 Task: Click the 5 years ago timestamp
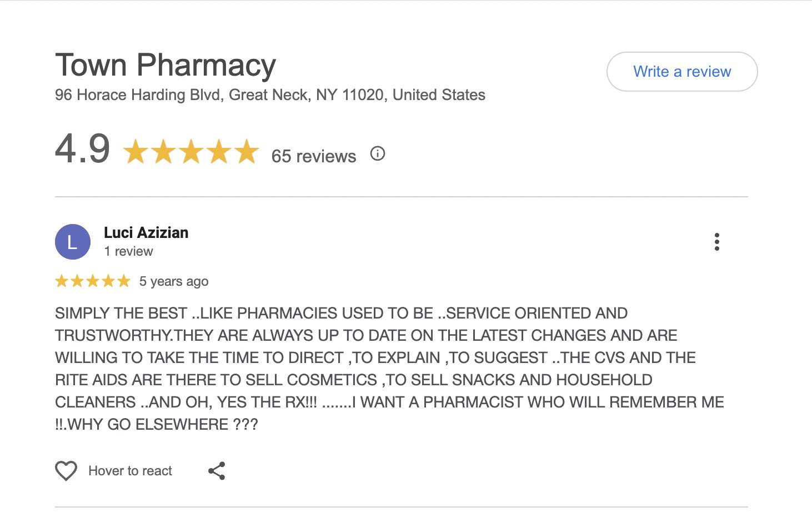pyautogui.click(x=174, y=281)
